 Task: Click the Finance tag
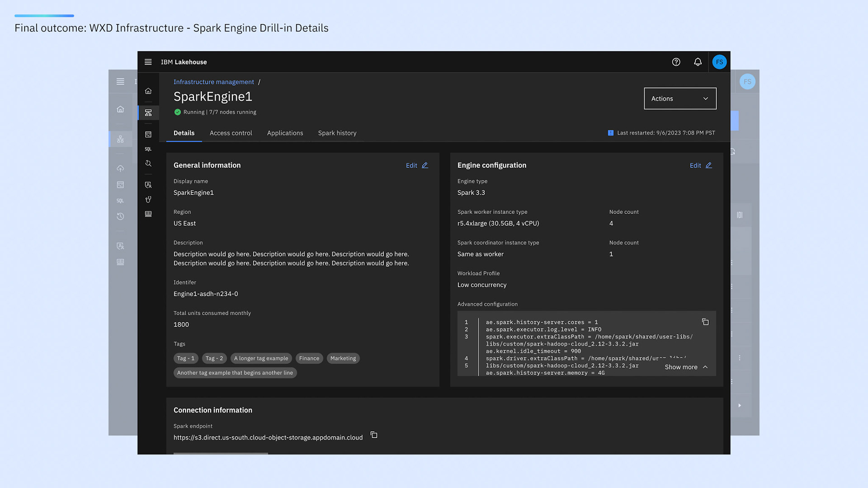tap(309, 358)
